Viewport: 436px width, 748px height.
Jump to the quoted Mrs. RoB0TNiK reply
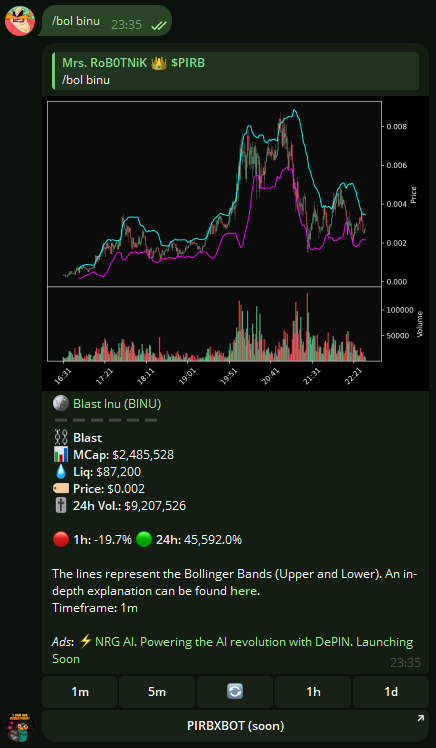click(x=236, y=71)
